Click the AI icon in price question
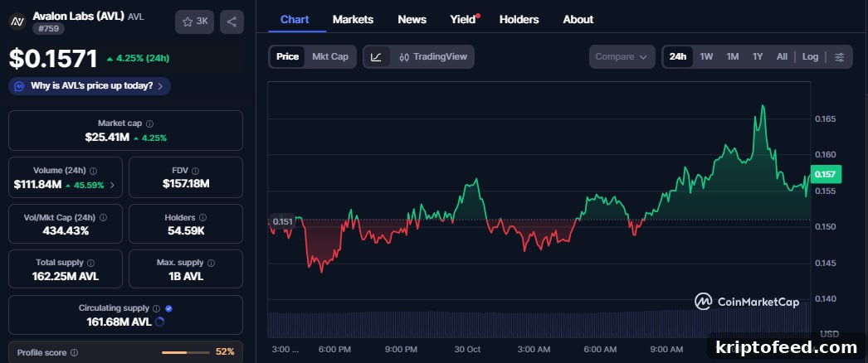The image size is (868, 363). (x=19, y=86)
